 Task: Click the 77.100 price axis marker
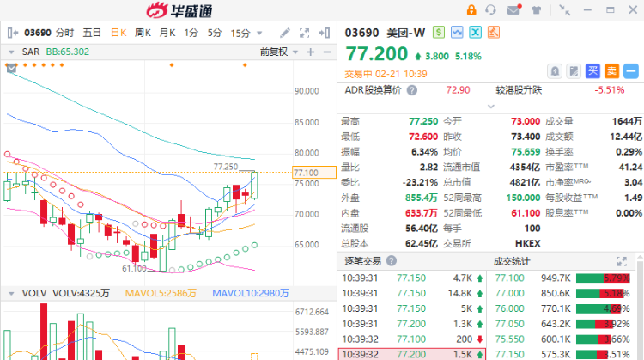coord(313,173)
